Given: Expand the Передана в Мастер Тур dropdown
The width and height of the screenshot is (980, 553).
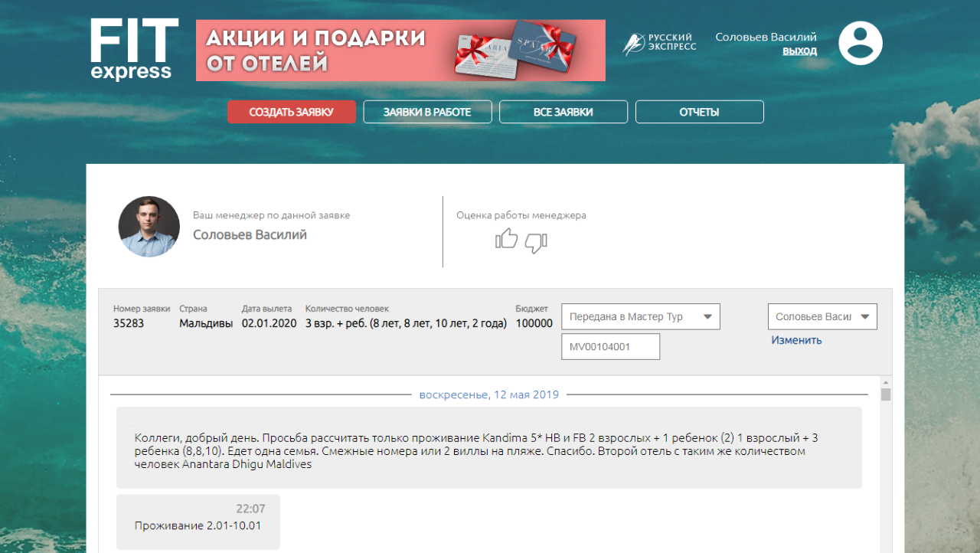Looking at the screenshot, I should point(640,316).
